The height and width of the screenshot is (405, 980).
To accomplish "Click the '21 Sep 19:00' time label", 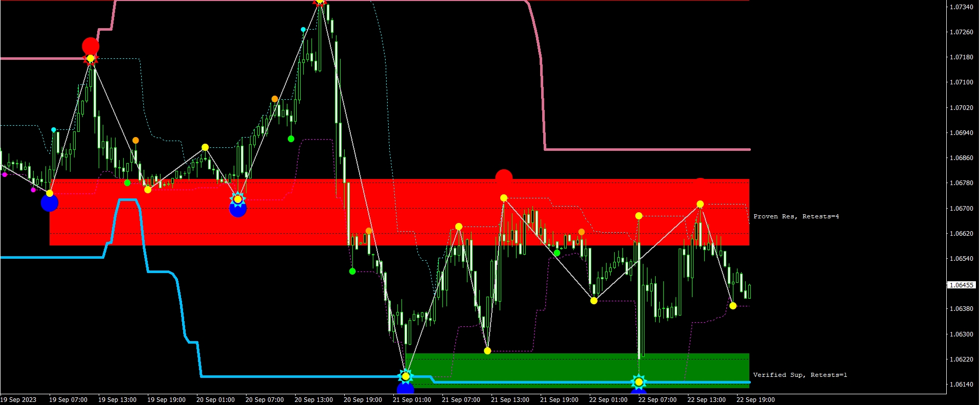I will [x=559, y=400].
